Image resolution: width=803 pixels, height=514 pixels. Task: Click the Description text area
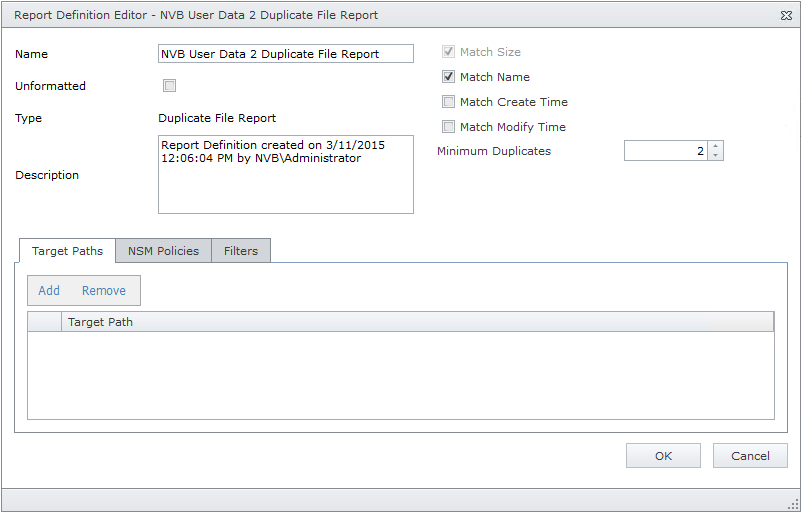(x=286, y=175)
